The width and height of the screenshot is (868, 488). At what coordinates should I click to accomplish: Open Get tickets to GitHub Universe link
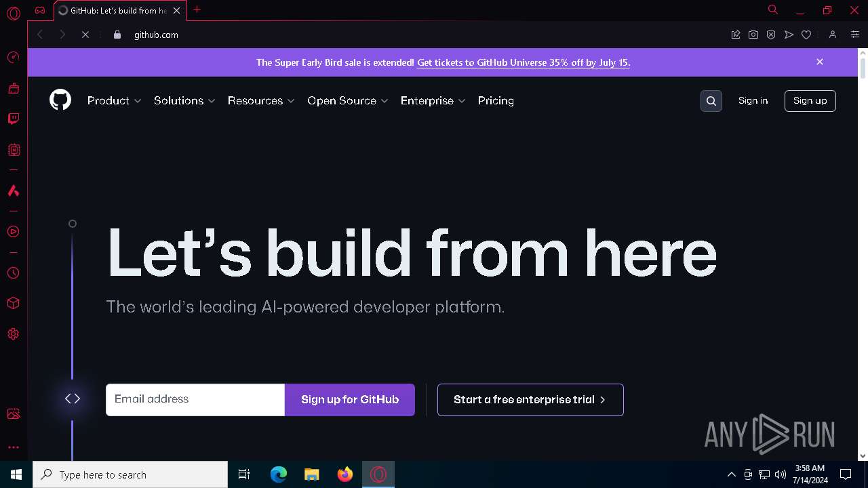[524, 62]
